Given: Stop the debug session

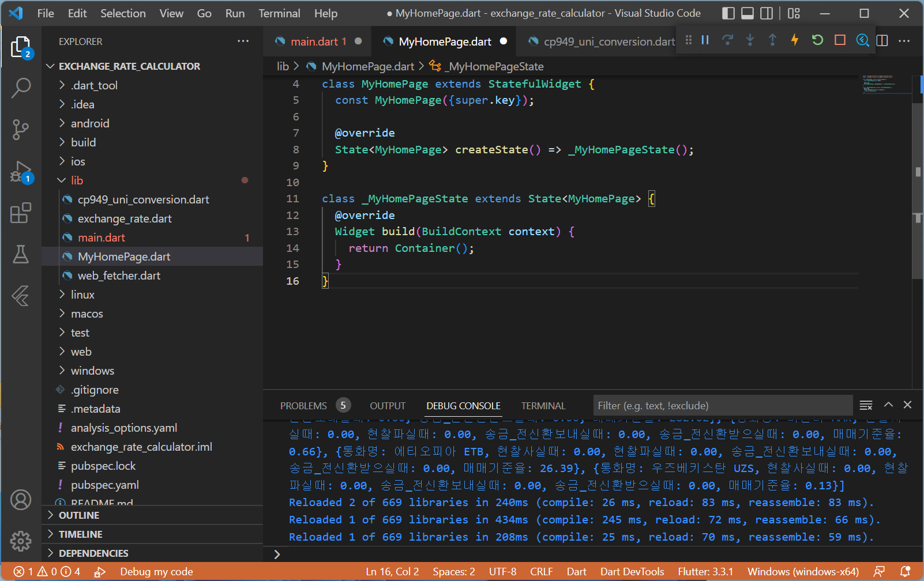Looking at the screenshot, I should (840, 40).
